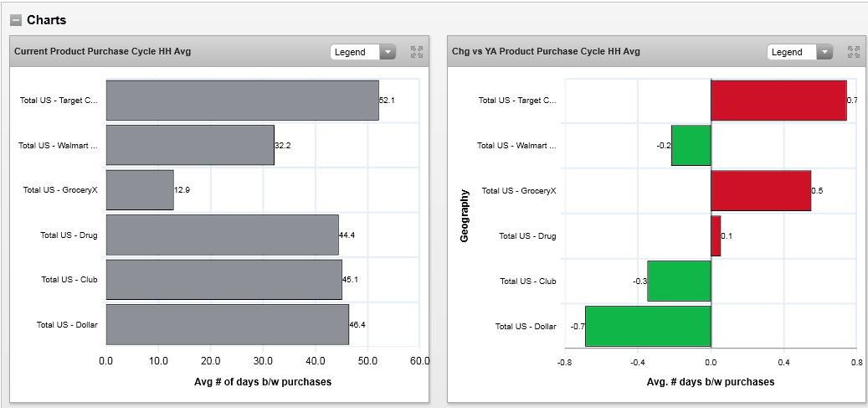Collapse the Charts section
Image resolution: width=868 pixels, height=408 pixels.
[16, 20]
